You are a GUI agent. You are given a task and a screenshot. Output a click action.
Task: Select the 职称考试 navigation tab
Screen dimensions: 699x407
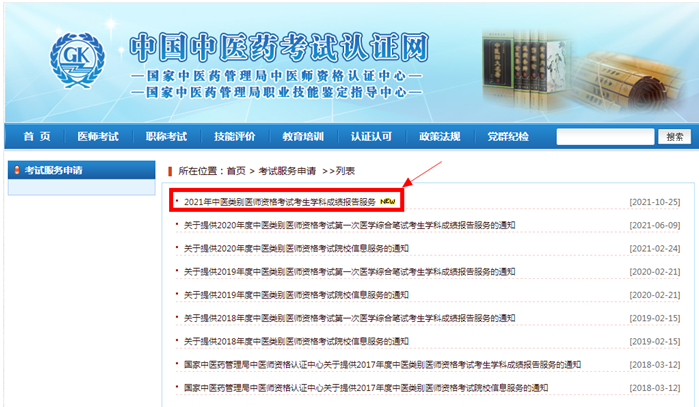(166, 137)
